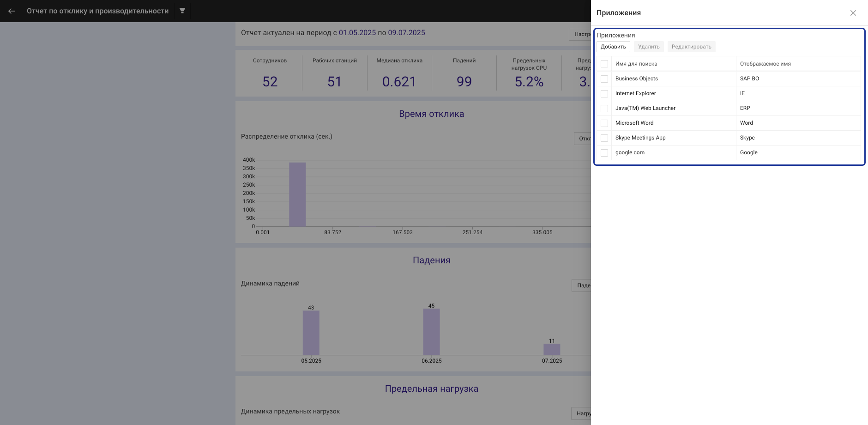Toggle the select-all checkbox in header
Screen dimensions: 868x425
tap(604, 64)
